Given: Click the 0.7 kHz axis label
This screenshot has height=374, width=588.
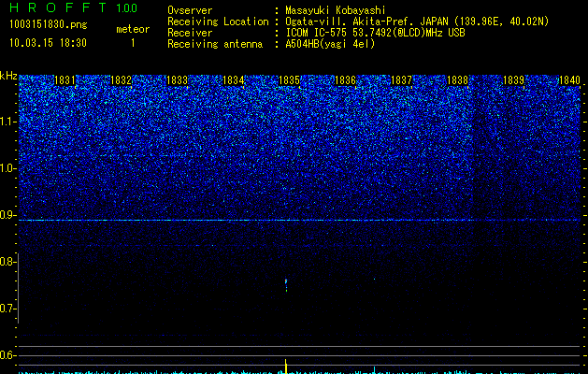Looking at the screenshot, I should coord(7,309).
